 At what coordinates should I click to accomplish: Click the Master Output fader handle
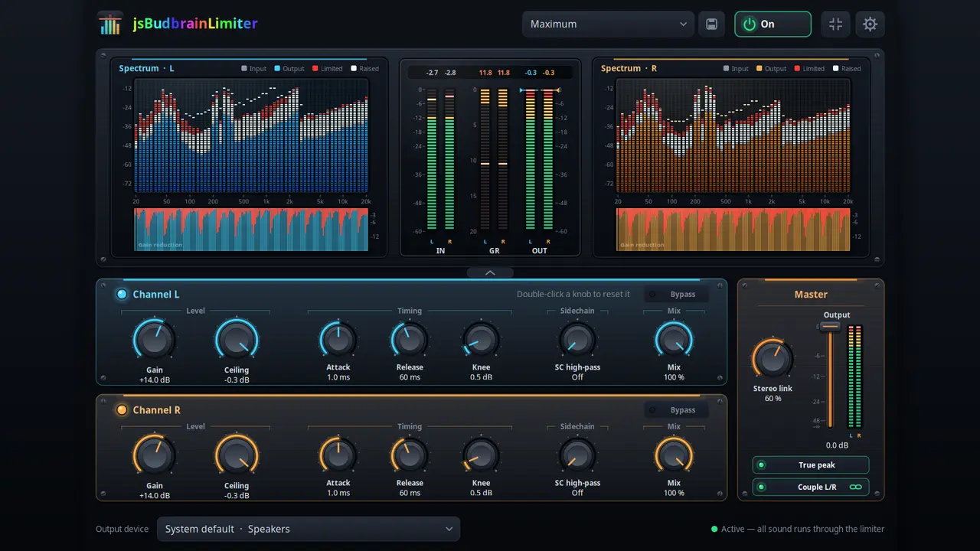point(831,327)
